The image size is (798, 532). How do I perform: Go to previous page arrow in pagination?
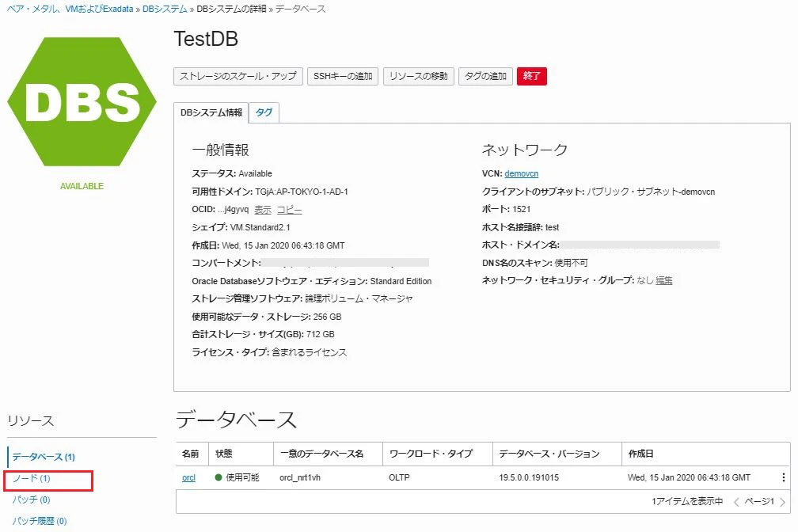[736, 502]
